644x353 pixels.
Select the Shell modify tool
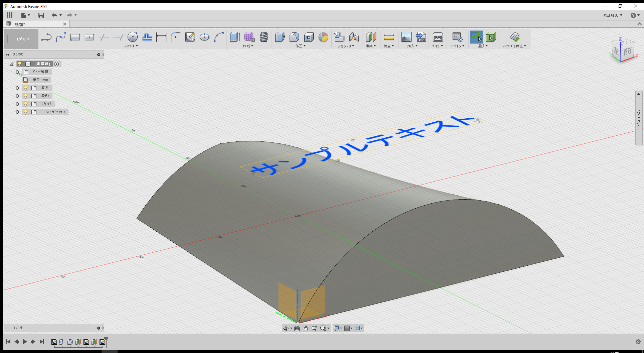[309, 37]
